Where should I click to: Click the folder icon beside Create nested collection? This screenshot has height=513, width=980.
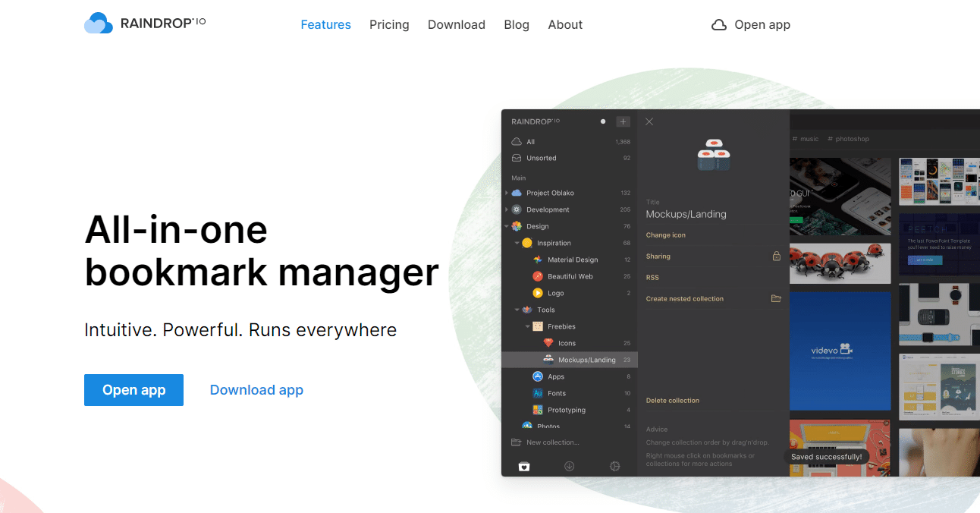coord(776,298)
